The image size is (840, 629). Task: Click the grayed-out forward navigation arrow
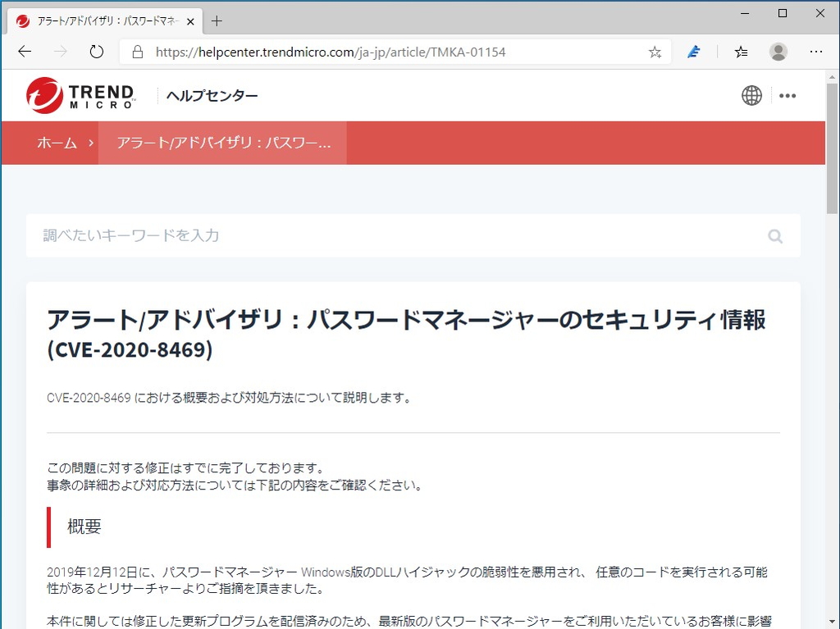click(60, 51)
